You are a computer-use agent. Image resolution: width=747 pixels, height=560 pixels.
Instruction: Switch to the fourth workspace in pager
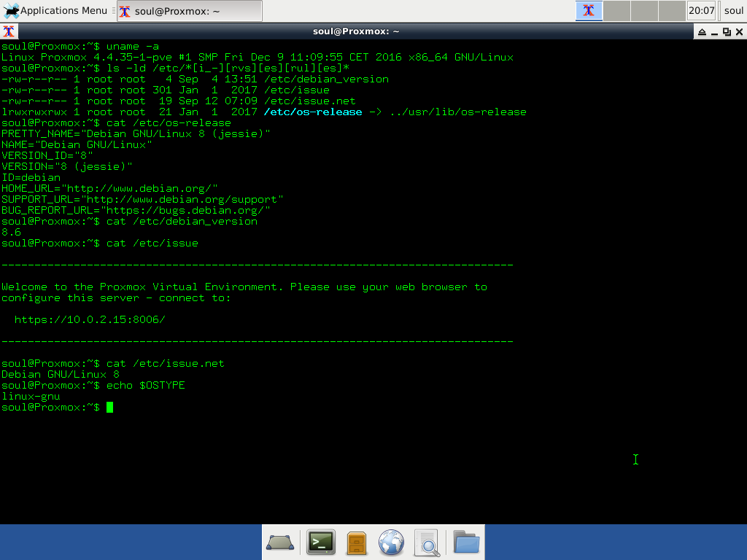click(672, 10)
